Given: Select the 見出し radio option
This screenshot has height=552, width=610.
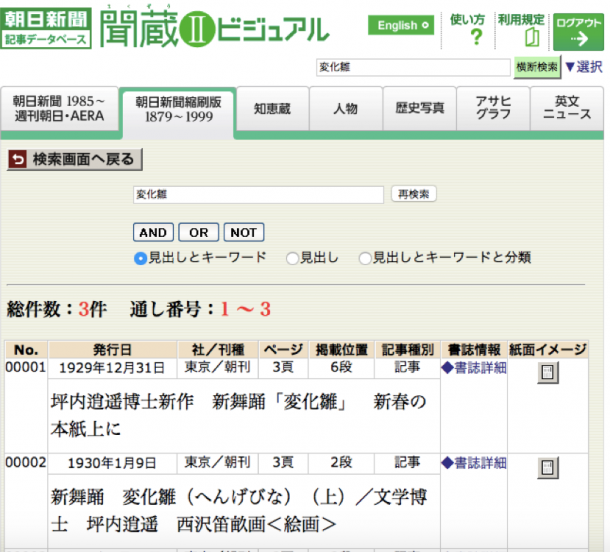Looking at the screenshot, I should (292, 258).
